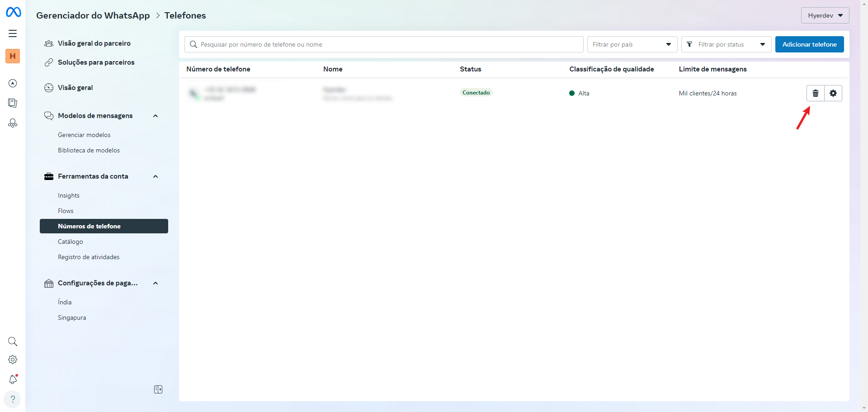Click the Adicionar telefone button
Screen dimensions: 868x412
click(809, 44)
